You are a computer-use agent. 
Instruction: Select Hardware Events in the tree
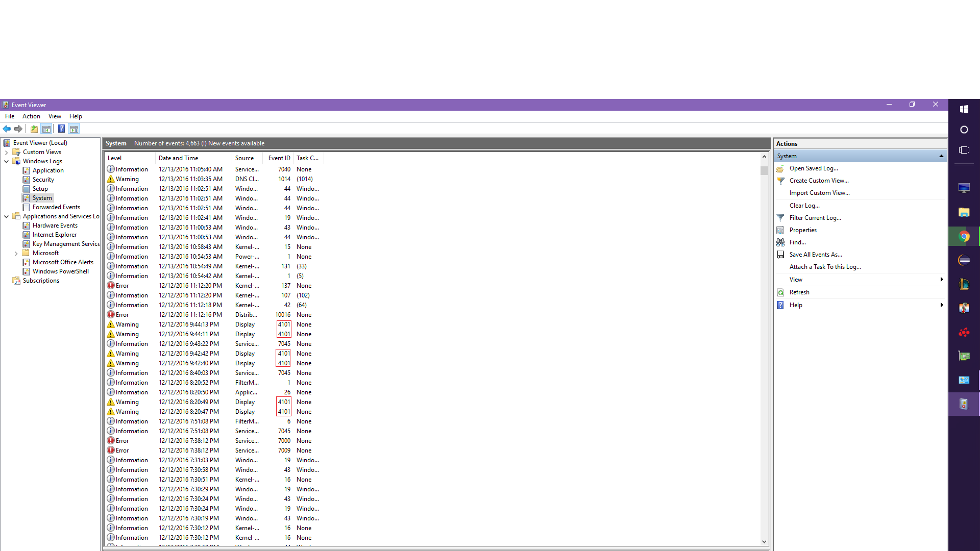pyautogui.click(x=55, y=226)
